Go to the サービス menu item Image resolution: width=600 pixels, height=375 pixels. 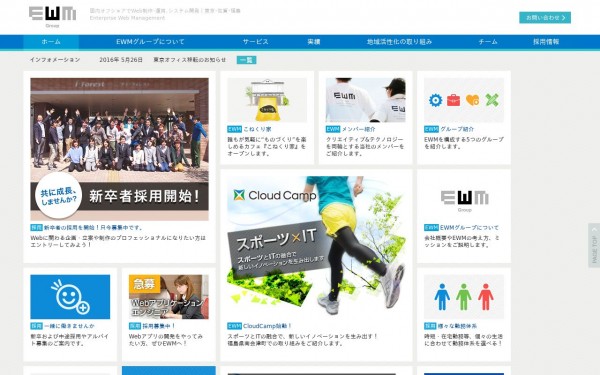255,42
